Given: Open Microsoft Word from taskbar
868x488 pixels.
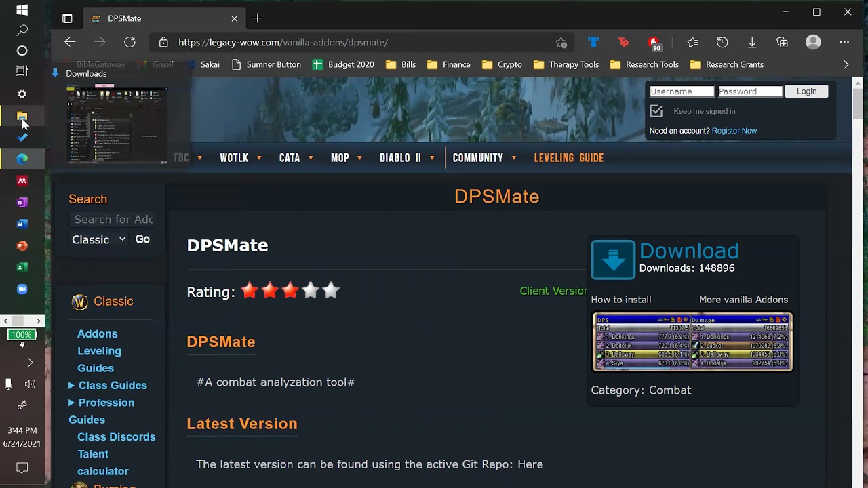Looking at the screenshot, I should point(22,224).
